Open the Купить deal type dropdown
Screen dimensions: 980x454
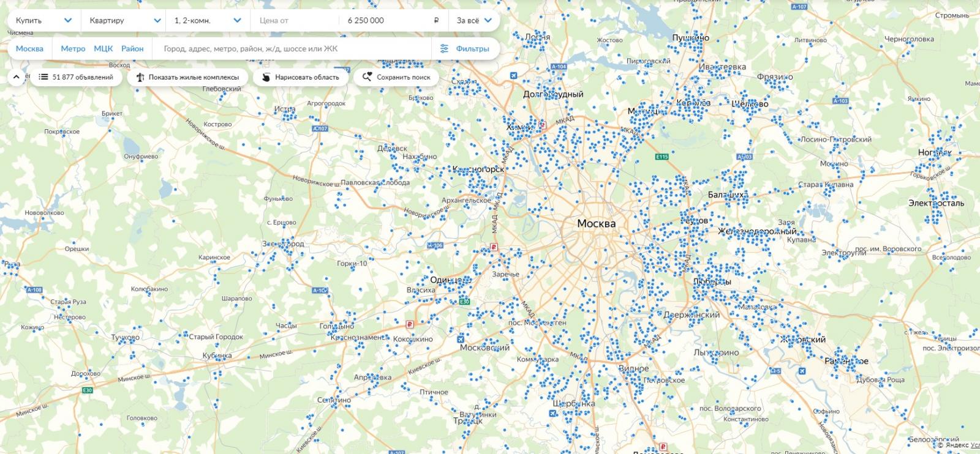(x=44, y=20)
